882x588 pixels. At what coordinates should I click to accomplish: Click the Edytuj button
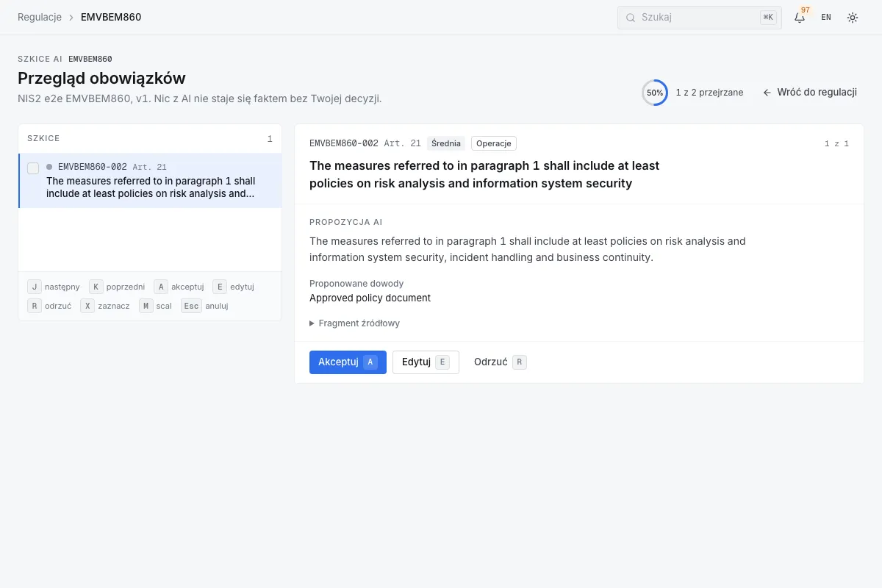[426, 362]
